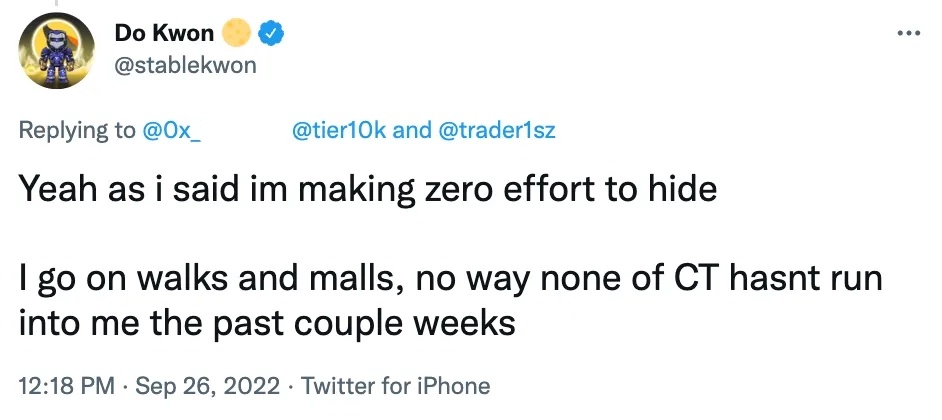Open the @0x_ mention
This screenshot has height=420, width=942.
point(174,132)
